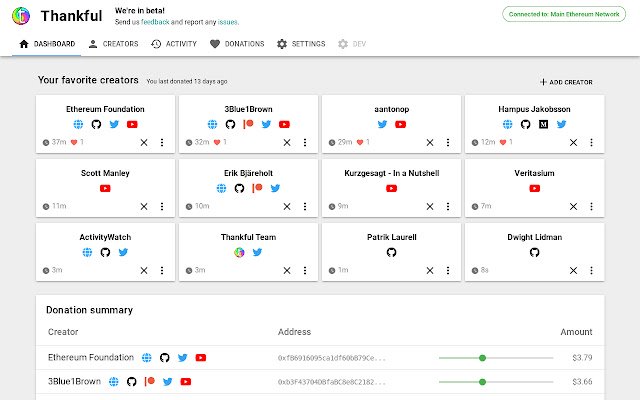Click the Amount column header

(x=576, y=332)
